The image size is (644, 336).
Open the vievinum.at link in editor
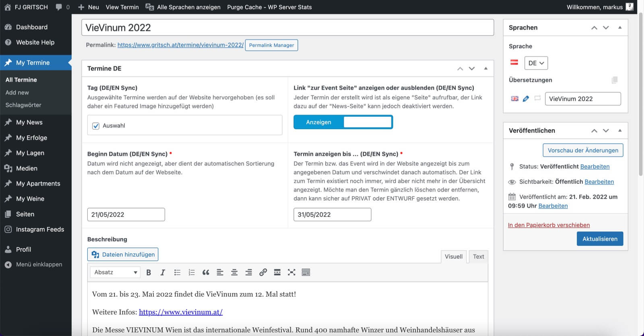click(x=181, y=312)
